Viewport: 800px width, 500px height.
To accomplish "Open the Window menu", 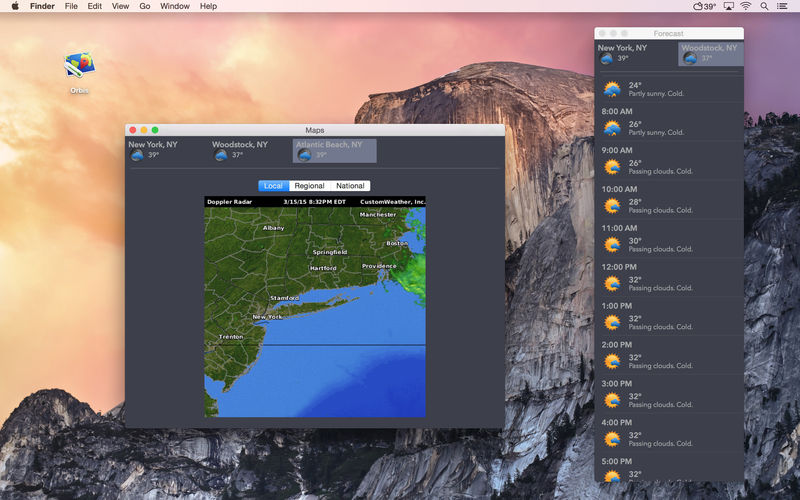I will 175,6.
